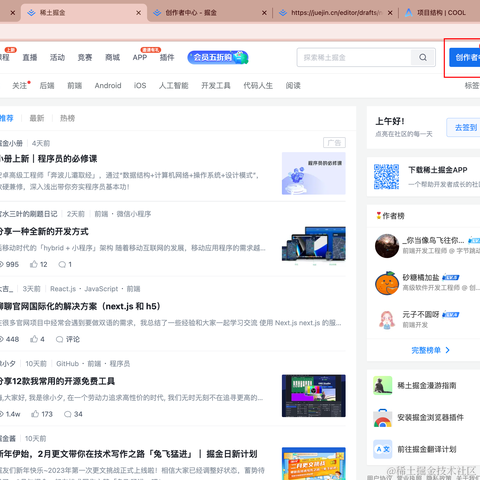
Task: Open author 元子不圆呀 profile
Action: 421,314
